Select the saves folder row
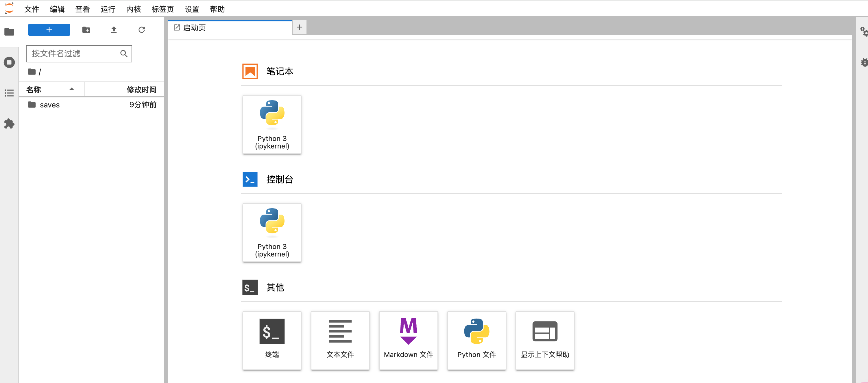The image size is (868, 383). click(x=91, y=105)
